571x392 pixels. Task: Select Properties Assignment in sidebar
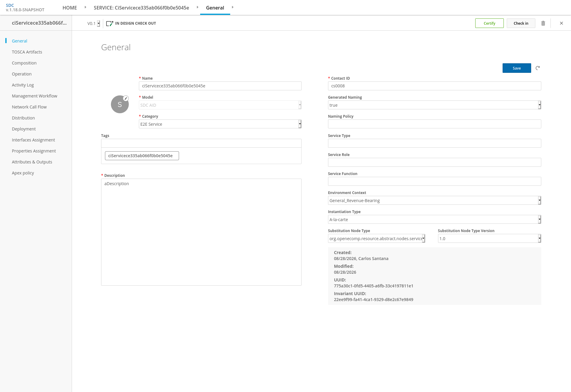point(34,151)
